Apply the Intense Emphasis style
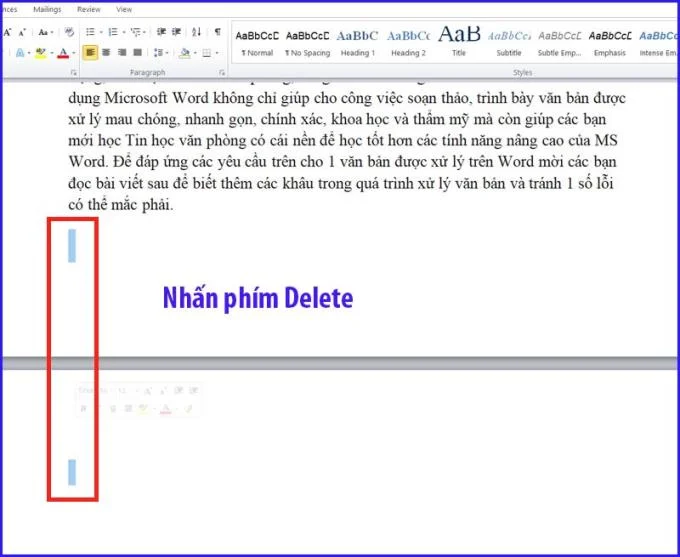 658,42
